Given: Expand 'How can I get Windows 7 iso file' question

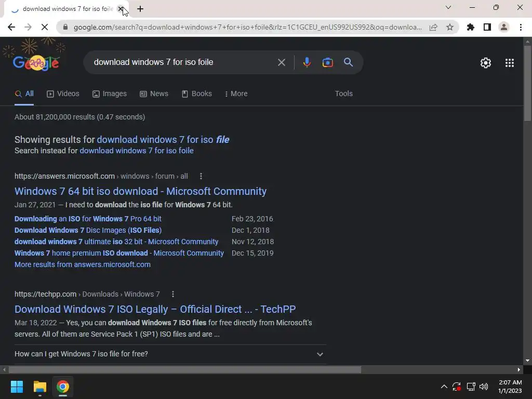Looking at the screenshot, I should [170, 354].
